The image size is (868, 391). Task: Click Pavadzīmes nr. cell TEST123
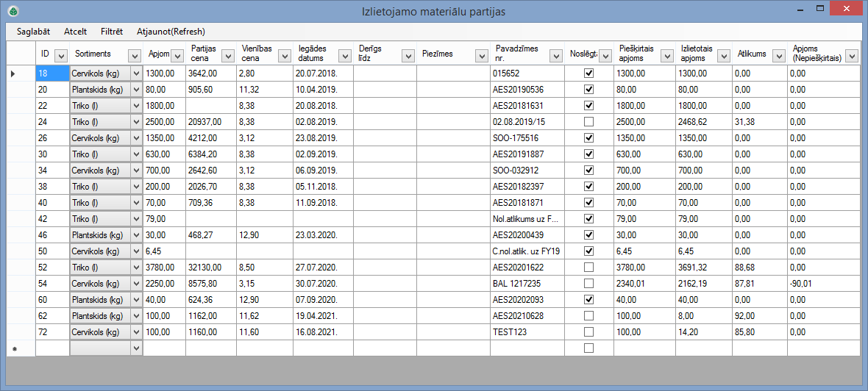coord(527,331)
